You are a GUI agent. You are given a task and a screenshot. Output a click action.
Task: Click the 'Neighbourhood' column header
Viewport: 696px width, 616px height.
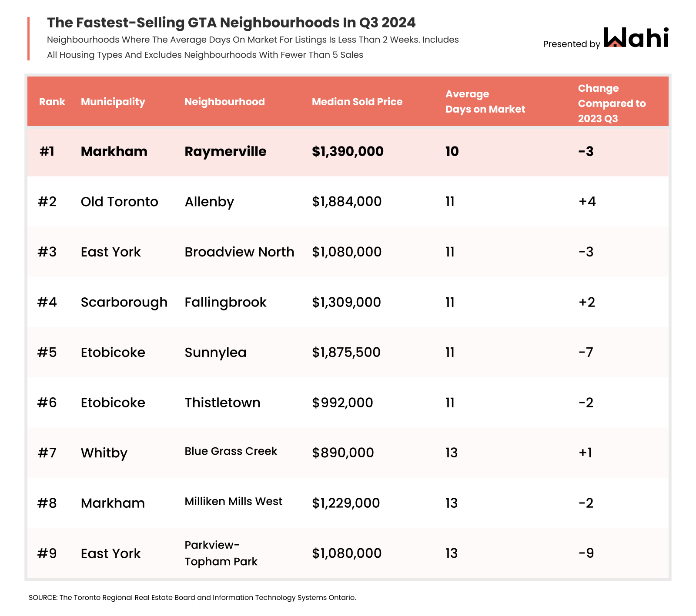coord(224,102)
